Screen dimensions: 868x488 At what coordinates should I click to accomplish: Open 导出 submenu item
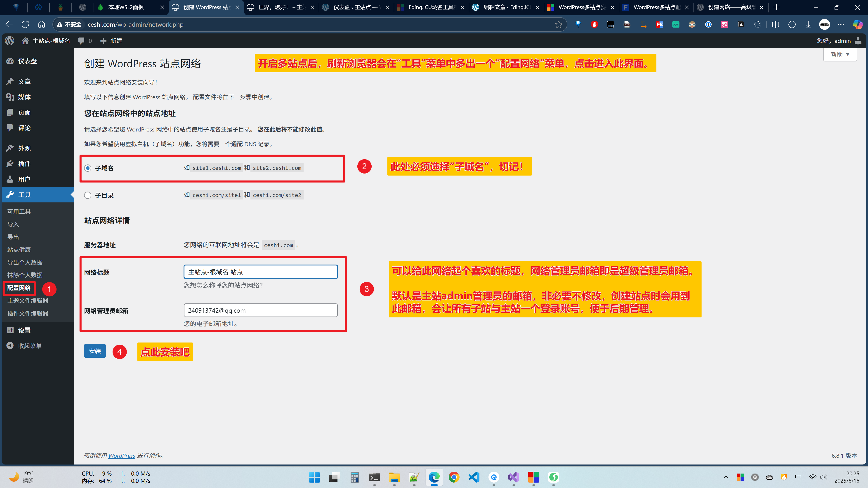[13, 237]
